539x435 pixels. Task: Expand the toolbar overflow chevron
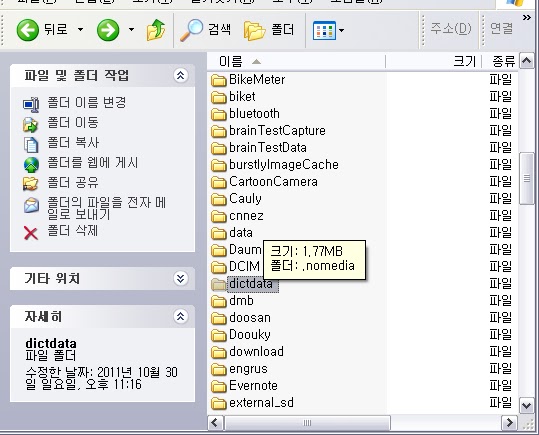(x=526, y=18)
